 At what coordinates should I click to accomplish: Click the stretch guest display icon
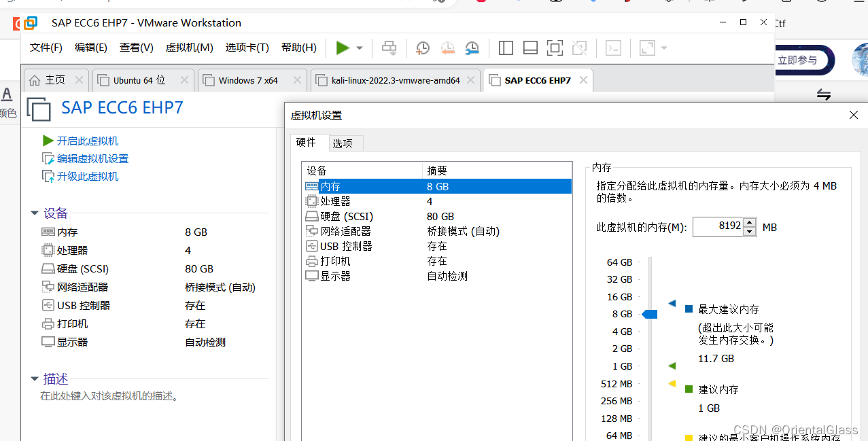click(x=647, y=48)
